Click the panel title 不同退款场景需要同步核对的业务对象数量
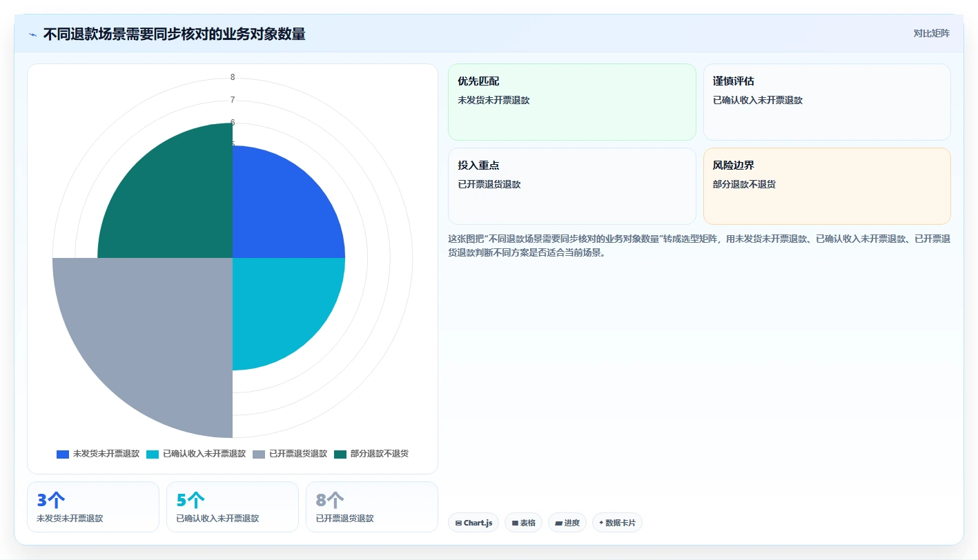The width and height of the screenshot is (978, 560). 174,34
